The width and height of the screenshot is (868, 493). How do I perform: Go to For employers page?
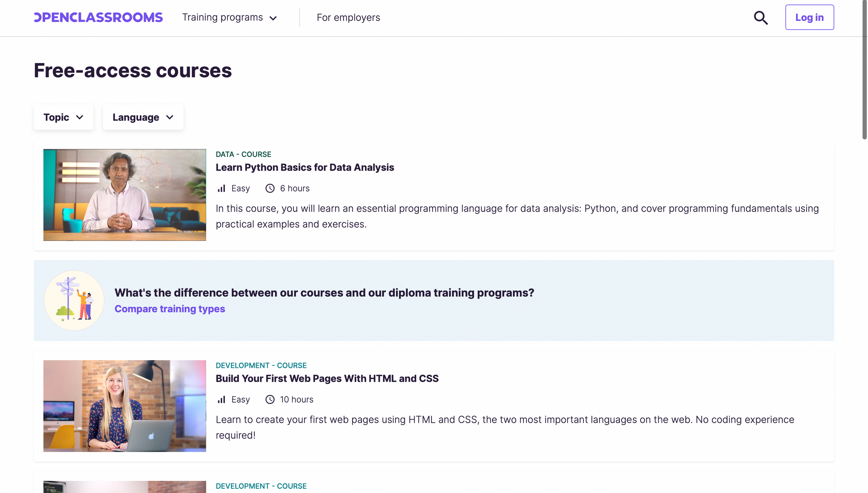(x=348, y=17)
